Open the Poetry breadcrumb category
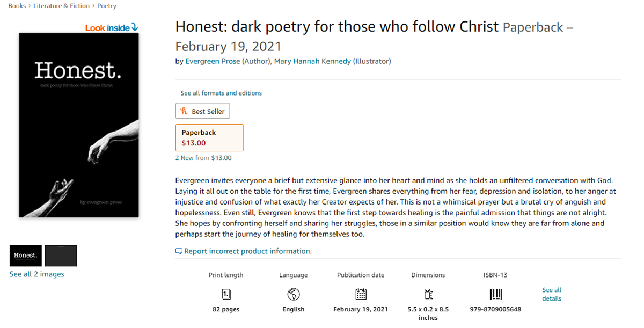This screenshot has height=328, width=644. pos(107,6)
